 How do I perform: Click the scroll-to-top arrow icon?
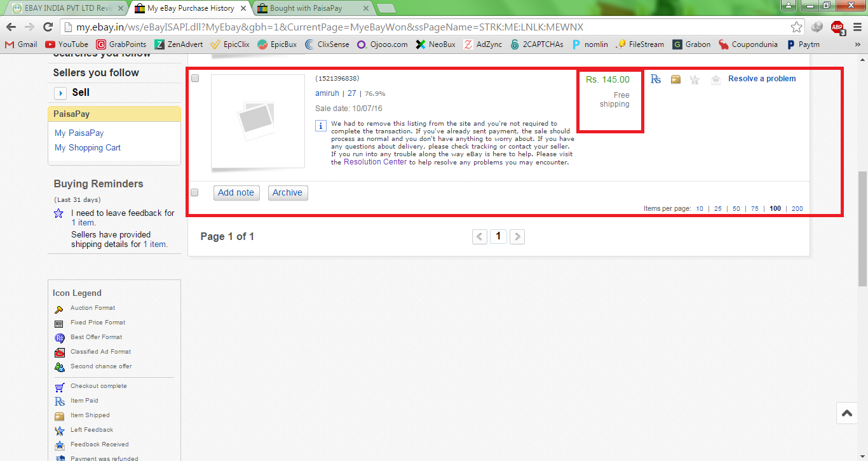point(846,413)
